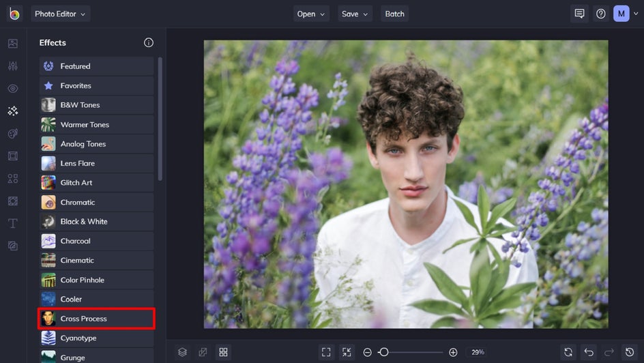
Task: Click the Batch button
Action: coord(395,14)
